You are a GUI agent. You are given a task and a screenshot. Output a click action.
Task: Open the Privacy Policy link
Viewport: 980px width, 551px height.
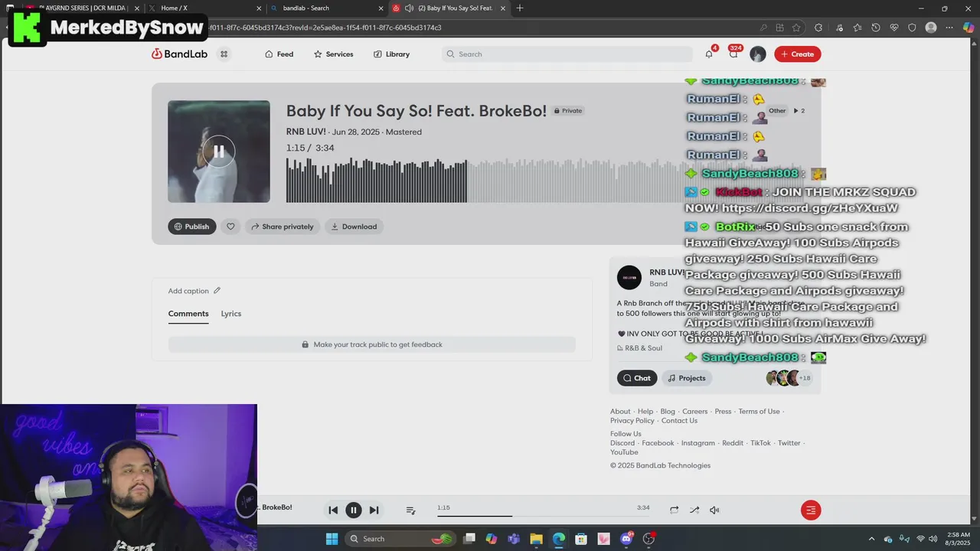[x=632, y=421]
